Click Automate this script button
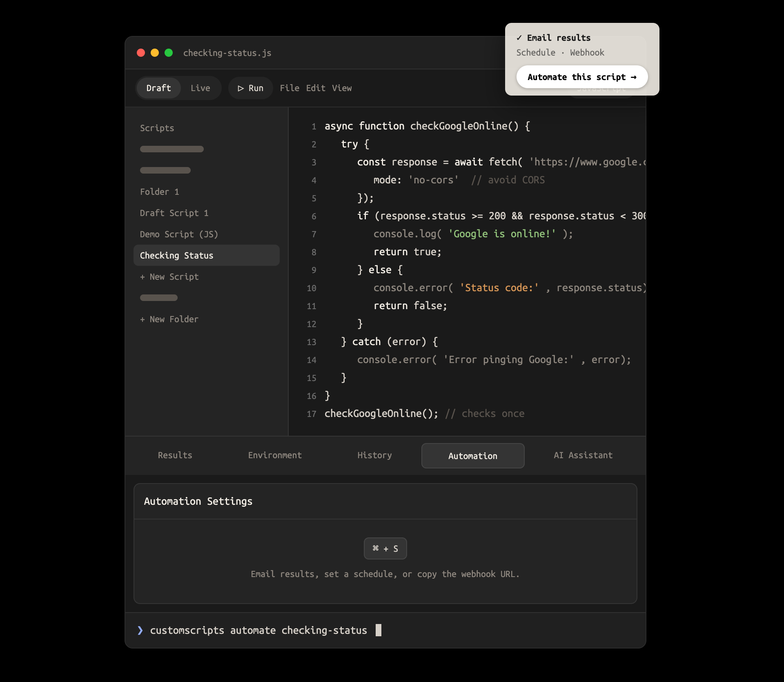This screenshot has width=784, height=682. point(582,77)
